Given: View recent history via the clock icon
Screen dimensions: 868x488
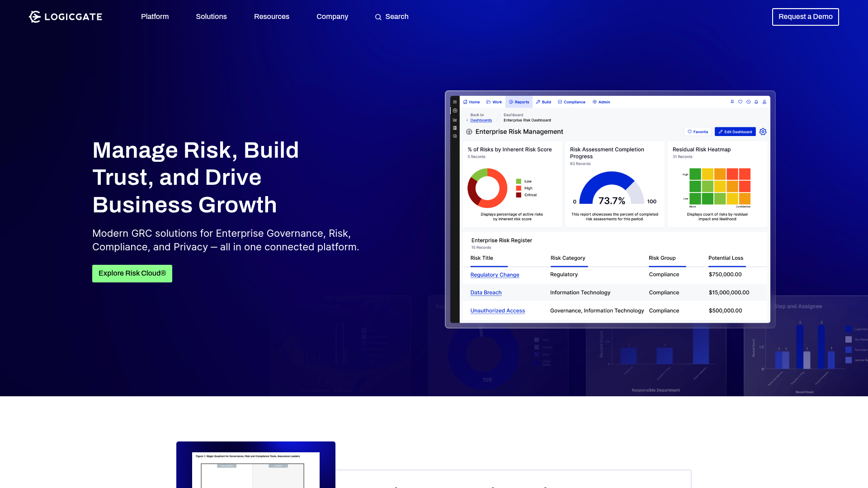Looking at the screenshot, I should click(748, 102).
